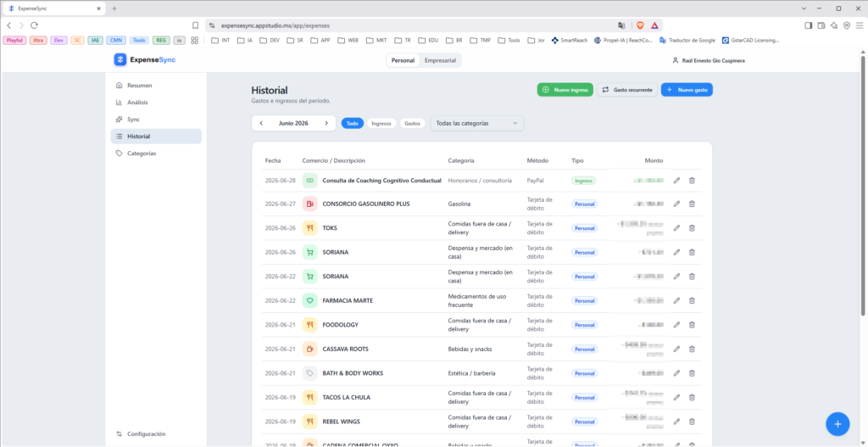
Task: Click the Brave shield icon in address bar
Action: (x=640, y=25)
